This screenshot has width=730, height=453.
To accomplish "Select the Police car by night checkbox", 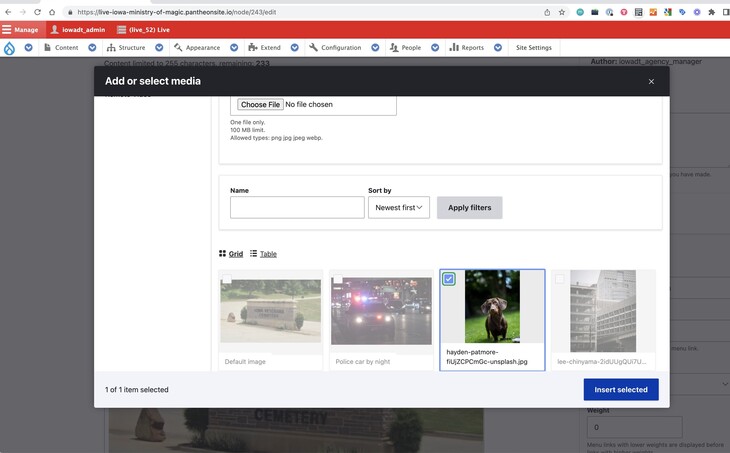I will coord(338,279).
